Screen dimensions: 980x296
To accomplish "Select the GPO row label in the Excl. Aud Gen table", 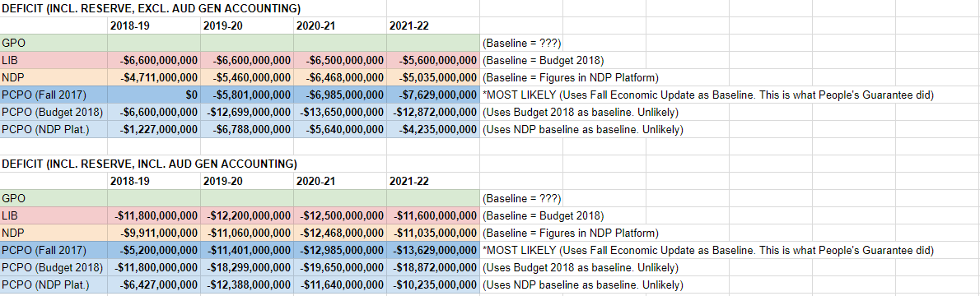I will tap(54, 43).
